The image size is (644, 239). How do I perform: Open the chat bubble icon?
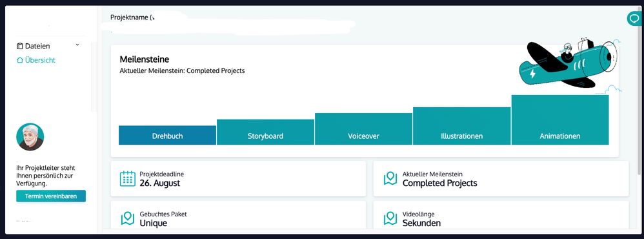(x=634, y=19)
